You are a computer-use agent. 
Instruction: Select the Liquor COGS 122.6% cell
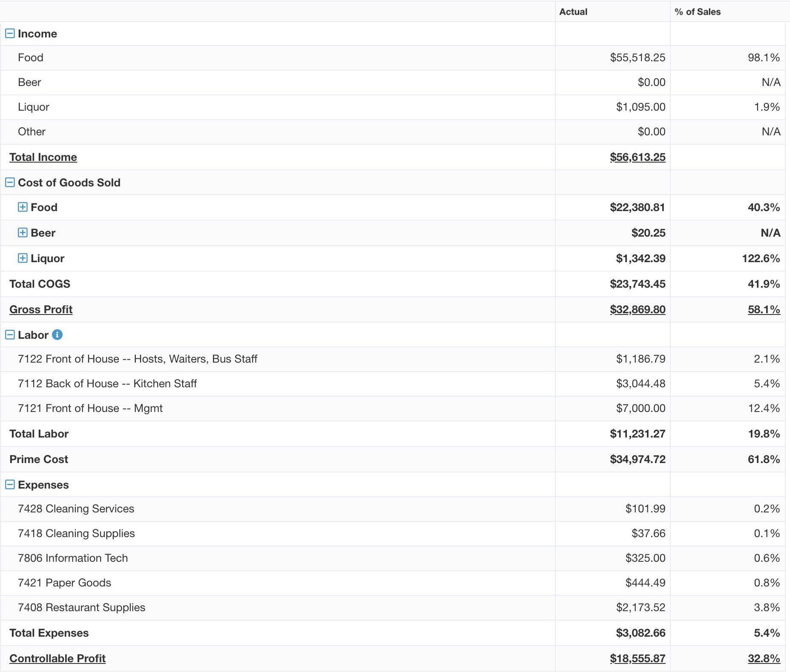pos(761,258)
